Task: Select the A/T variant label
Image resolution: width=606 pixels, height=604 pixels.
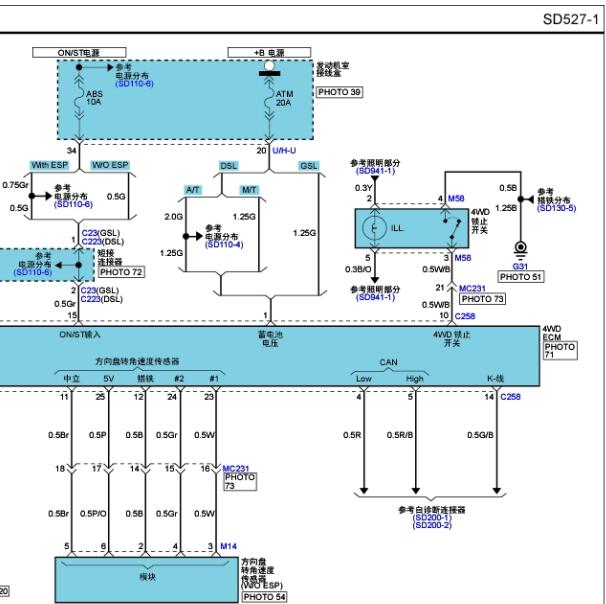Action: coord(192,190)
